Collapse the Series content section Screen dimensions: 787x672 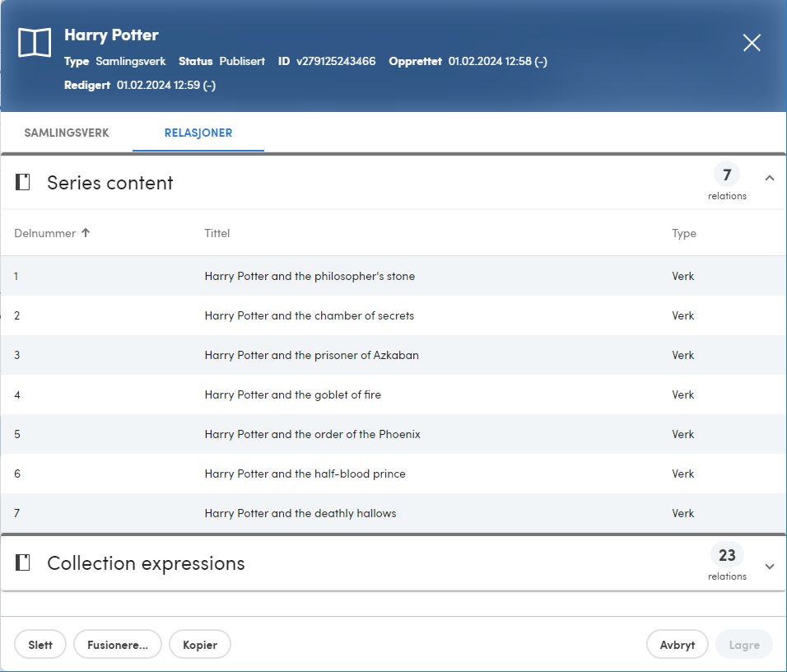pos(770,178)
